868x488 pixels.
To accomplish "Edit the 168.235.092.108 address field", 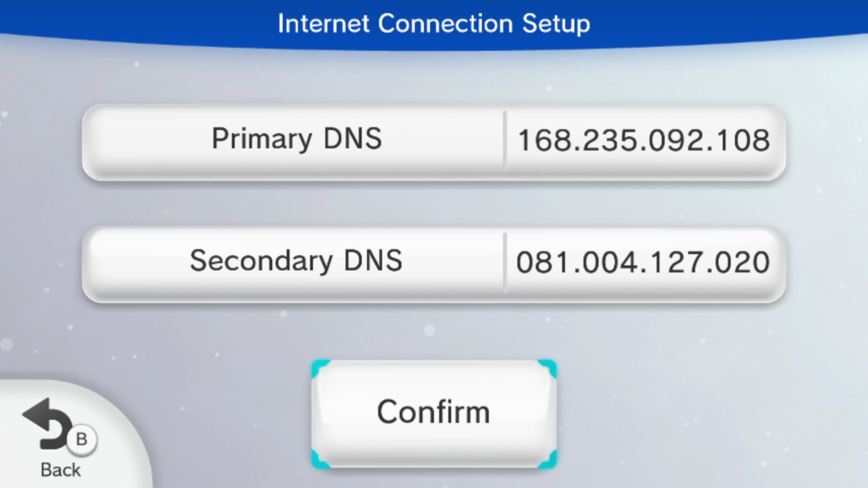I will 644,141.
